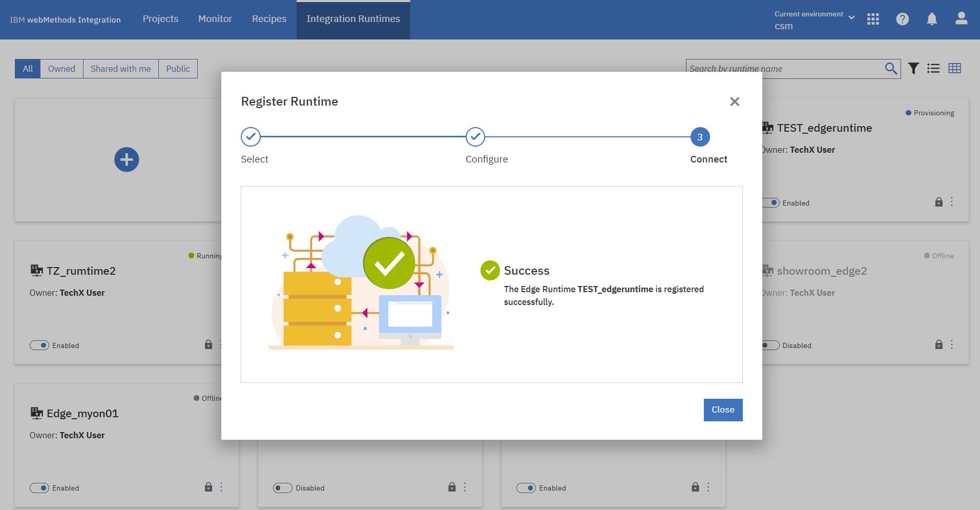Disable the Edge_myon01 runtime toggle
Image resolution: width=980 pixels, height=510 pixels.
(39, 487)
